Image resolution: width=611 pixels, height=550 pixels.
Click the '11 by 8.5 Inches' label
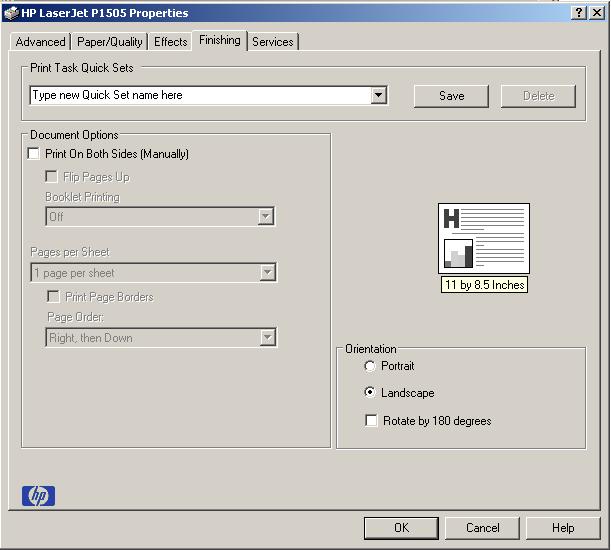click(x=484, y=285)
